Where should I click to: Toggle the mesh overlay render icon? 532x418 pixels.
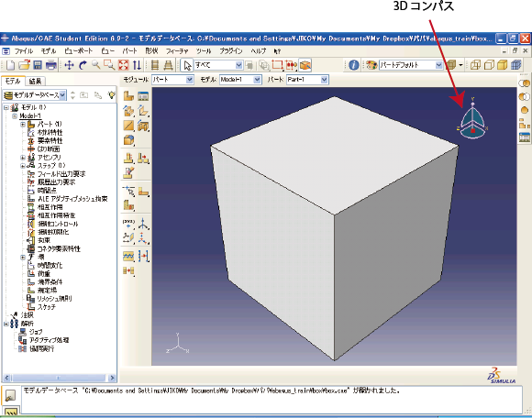(515, 65)
